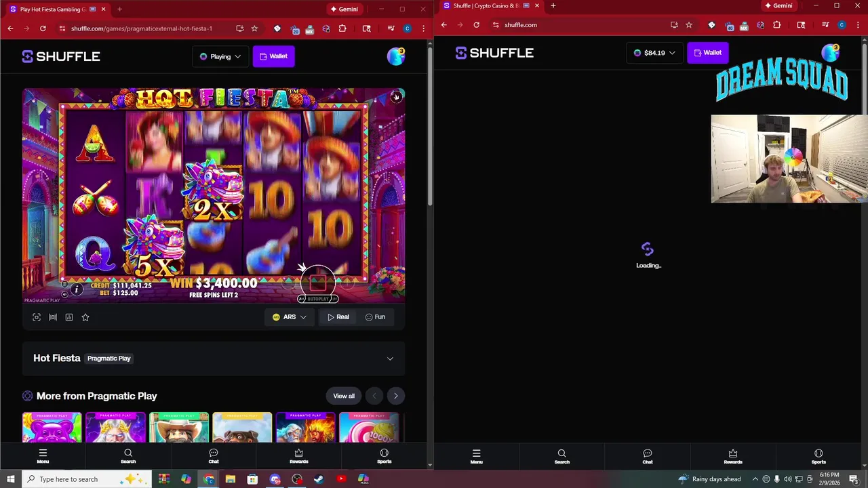Open Chat in right window bottom bar
The height and width of the screenshot is (488, 868).
coord(648,457)
